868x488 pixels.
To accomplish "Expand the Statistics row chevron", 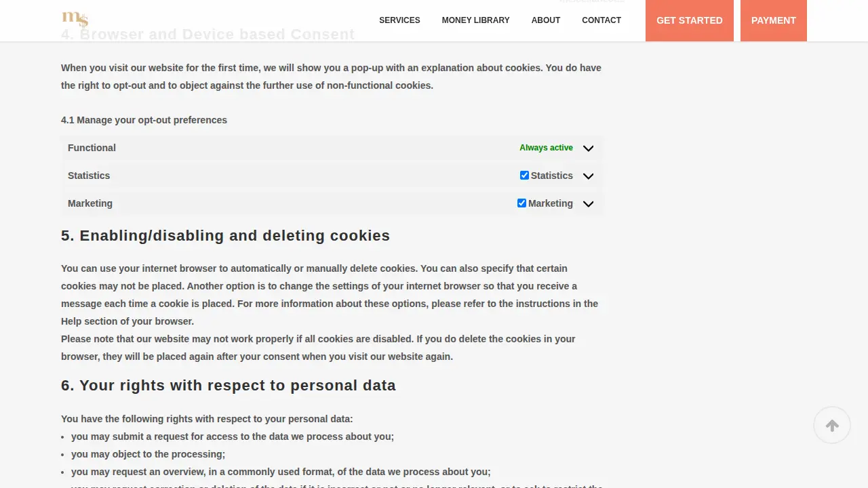I will [588, 176].
